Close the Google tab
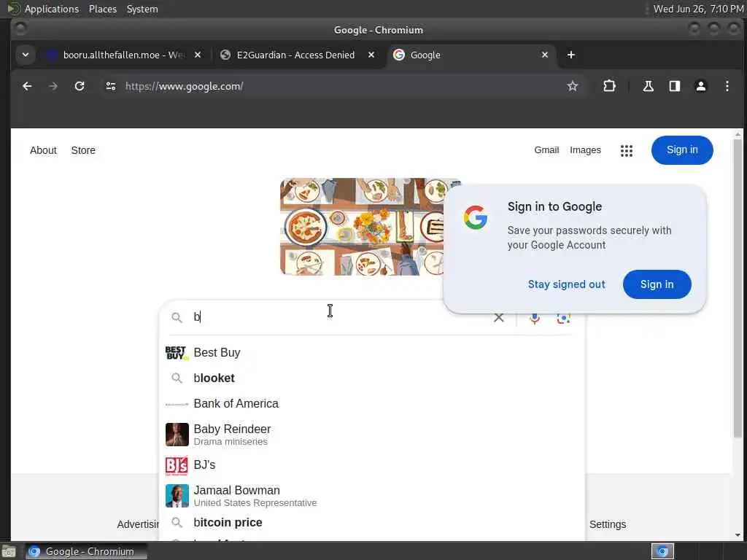Image resolution: width=747 pixels, height=560 pixels. pyautogui.click(x=544, y=55)
